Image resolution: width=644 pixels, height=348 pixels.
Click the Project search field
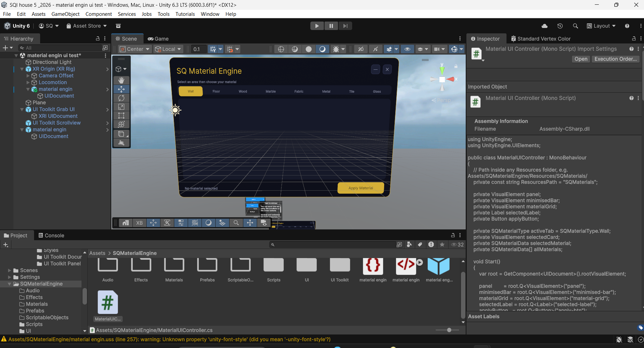coord(332,245)
